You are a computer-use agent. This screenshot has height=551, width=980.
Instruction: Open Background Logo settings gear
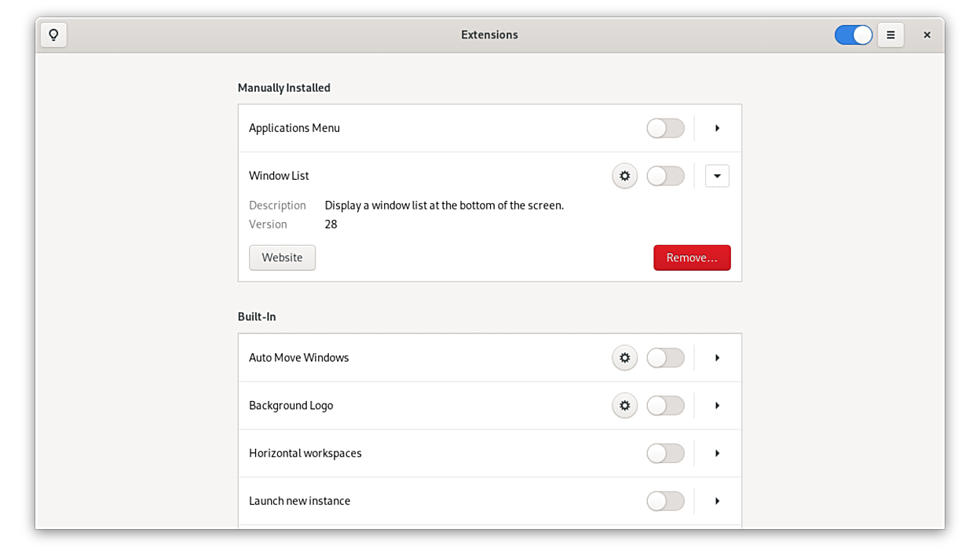[x=624, y=406]
